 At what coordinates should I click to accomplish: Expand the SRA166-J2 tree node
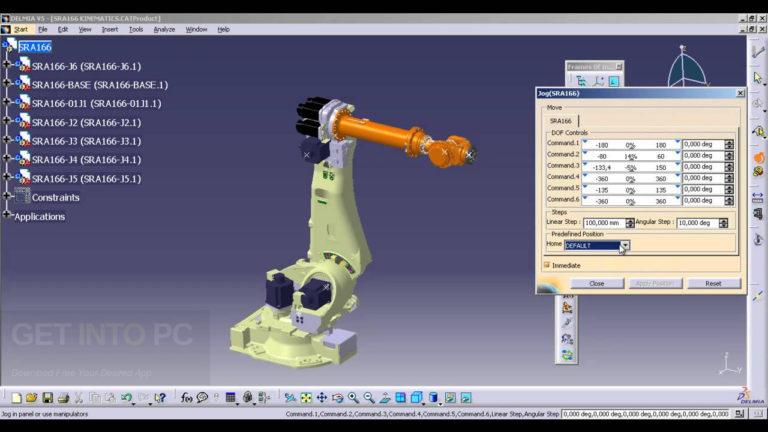click(x=6, y=120)
